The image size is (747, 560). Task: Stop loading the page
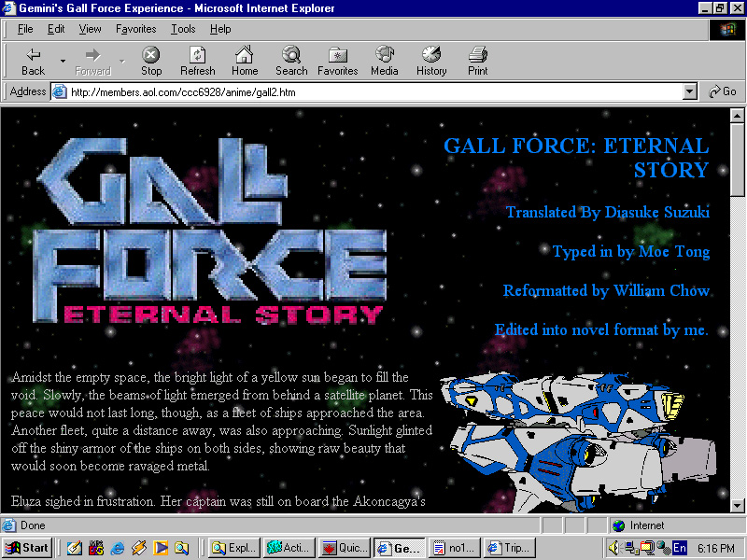click(x=151, y=62)
